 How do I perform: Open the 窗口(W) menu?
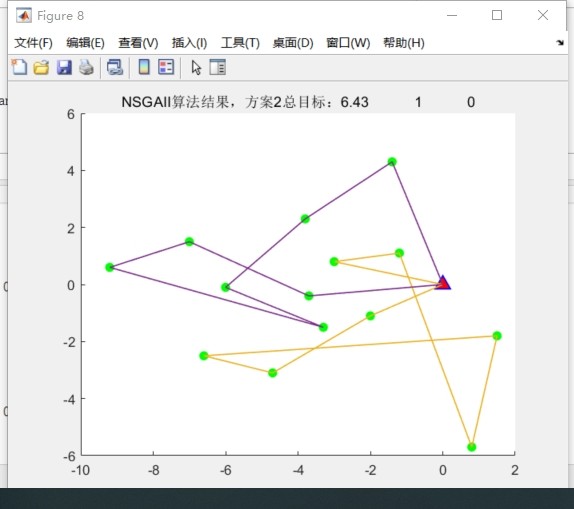[348, 43]
